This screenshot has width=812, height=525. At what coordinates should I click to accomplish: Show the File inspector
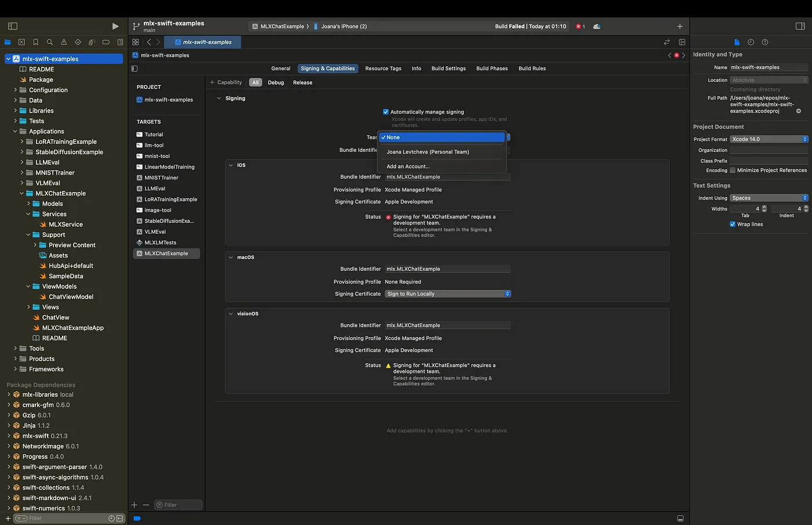[x=737, y=42]
